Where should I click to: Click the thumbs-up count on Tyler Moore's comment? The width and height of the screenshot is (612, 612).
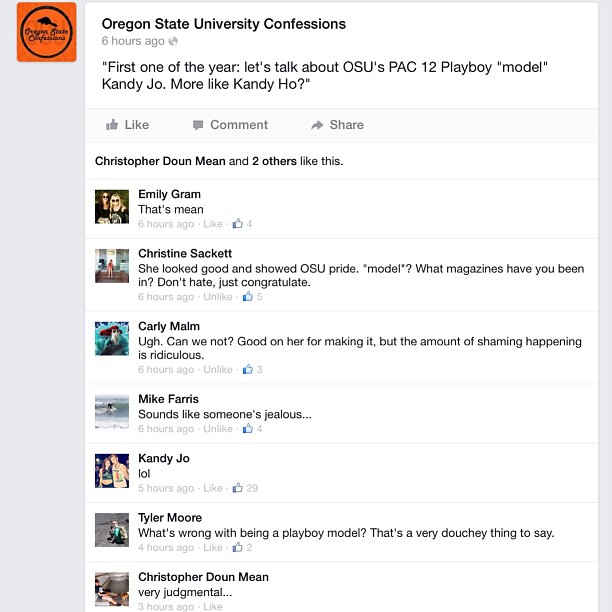pyautogui.click(x=242, y=547)
